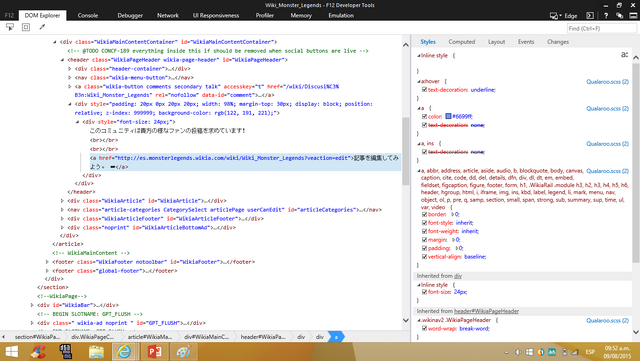Screen dimensions: 640x361
Task: Expand the global-footer node
Action: click(x=47, y=271)
